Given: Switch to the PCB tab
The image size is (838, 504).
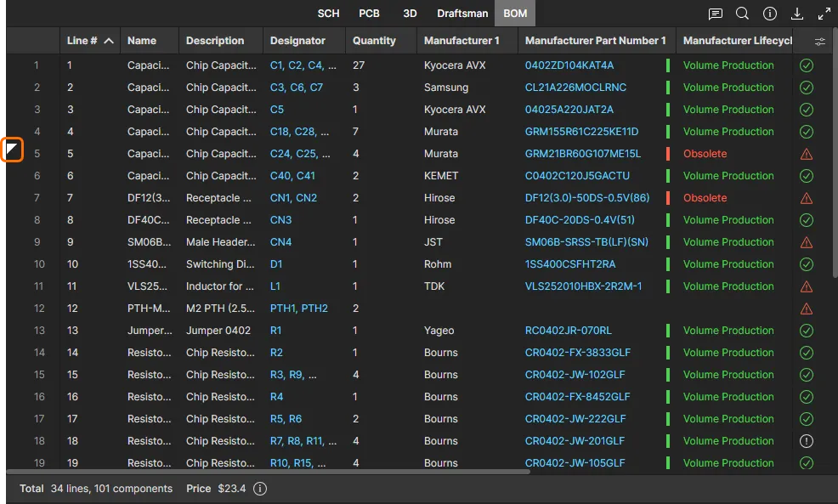Looking at the screenshot, I should [369, 14].
